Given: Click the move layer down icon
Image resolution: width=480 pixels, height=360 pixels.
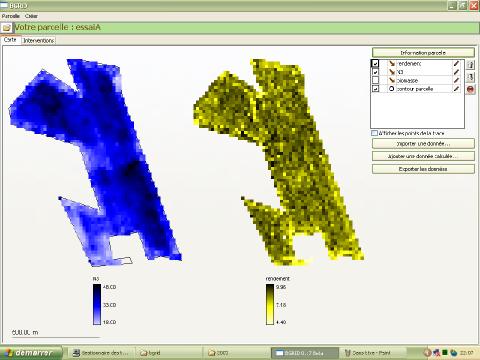Looking at the screenshot, I should (x=470, y=77).
